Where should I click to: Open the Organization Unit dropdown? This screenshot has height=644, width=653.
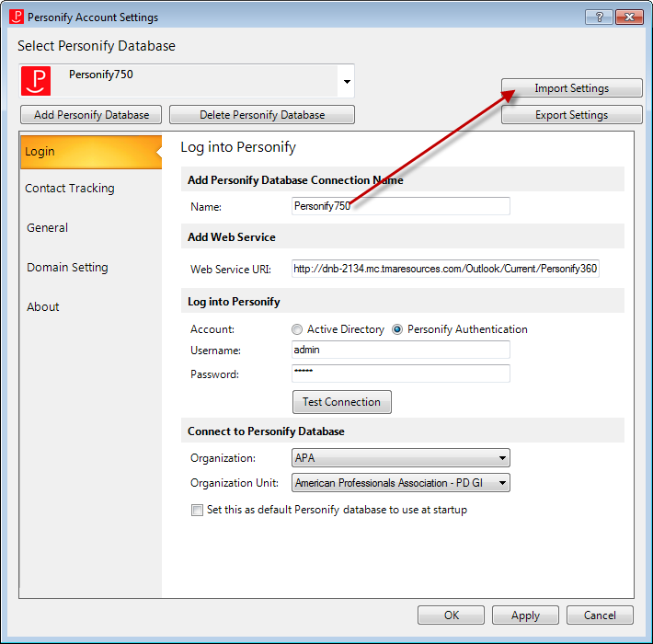coord(401,483)
